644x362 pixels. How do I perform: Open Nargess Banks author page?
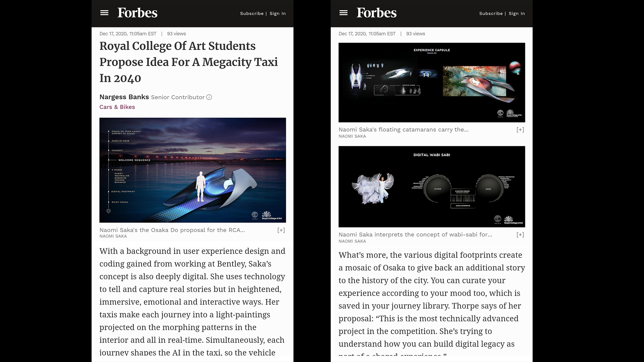point(124,97)
